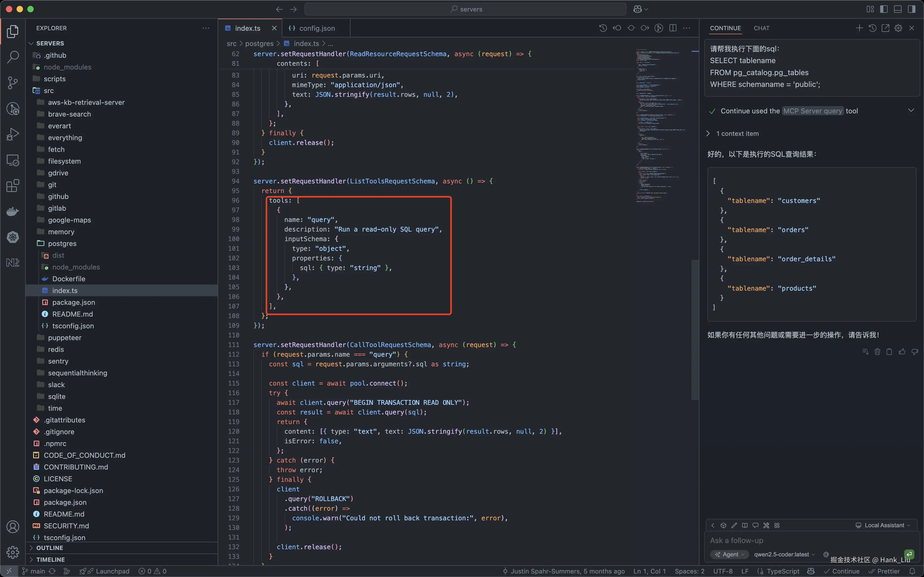Screen dimensions: 924x577
Task: Click the thumbs up feedback icon
Action: click(902, 352)
